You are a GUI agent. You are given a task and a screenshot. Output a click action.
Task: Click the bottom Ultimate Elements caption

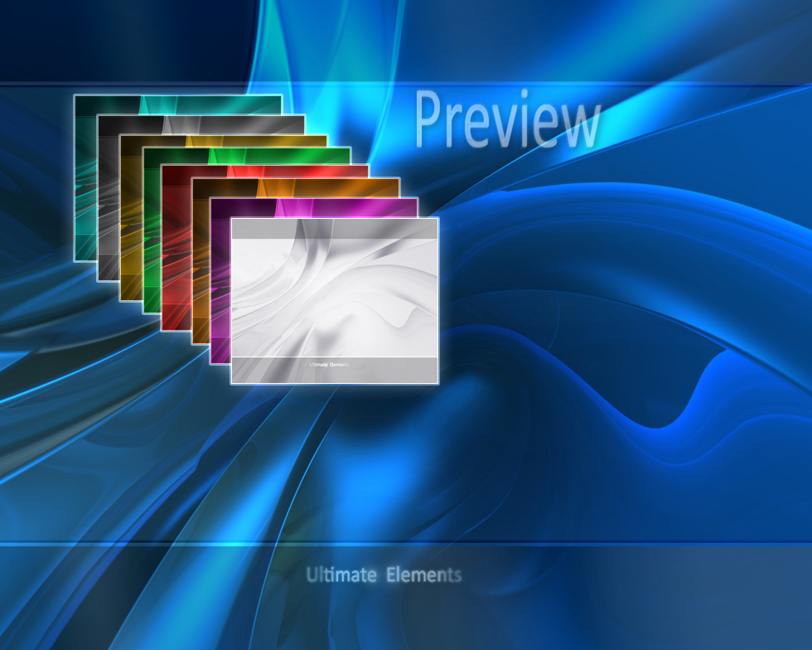coord(383,575)
